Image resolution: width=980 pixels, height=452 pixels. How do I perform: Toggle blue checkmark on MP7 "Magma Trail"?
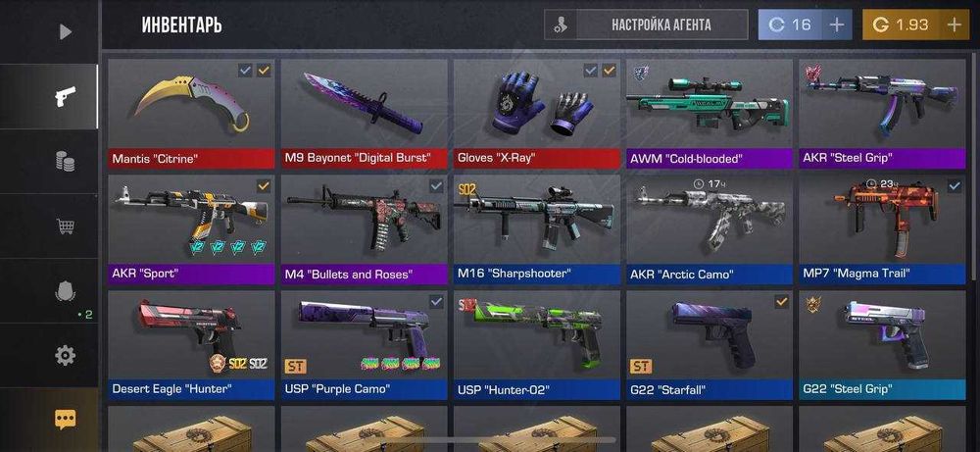coord(955,185)
